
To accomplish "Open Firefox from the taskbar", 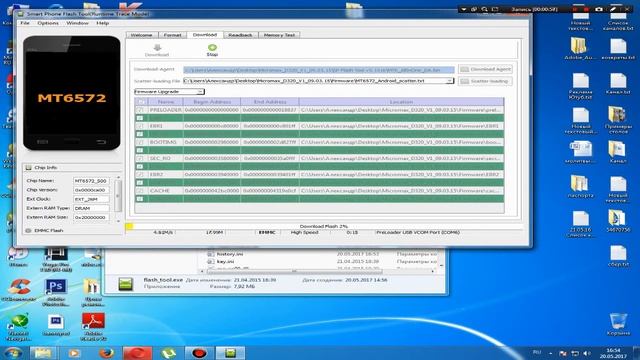I will tap(106, 353).
